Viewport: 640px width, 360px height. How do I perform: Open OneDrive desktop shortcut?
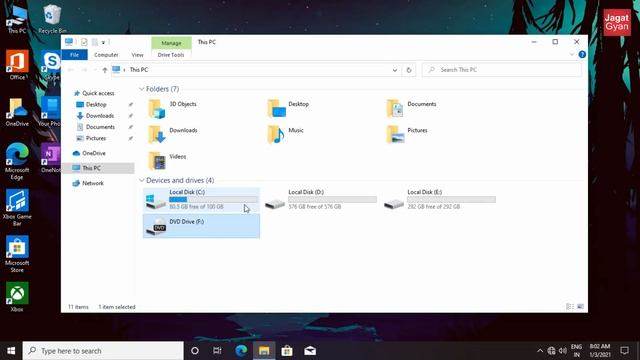click(x=17, y=112)
